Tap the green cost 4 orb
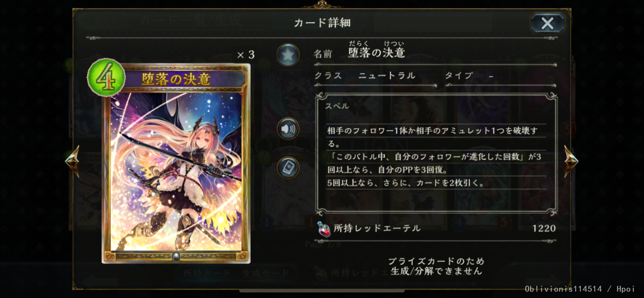This screenshot has width=644, height=298. (x=106, y=77)
